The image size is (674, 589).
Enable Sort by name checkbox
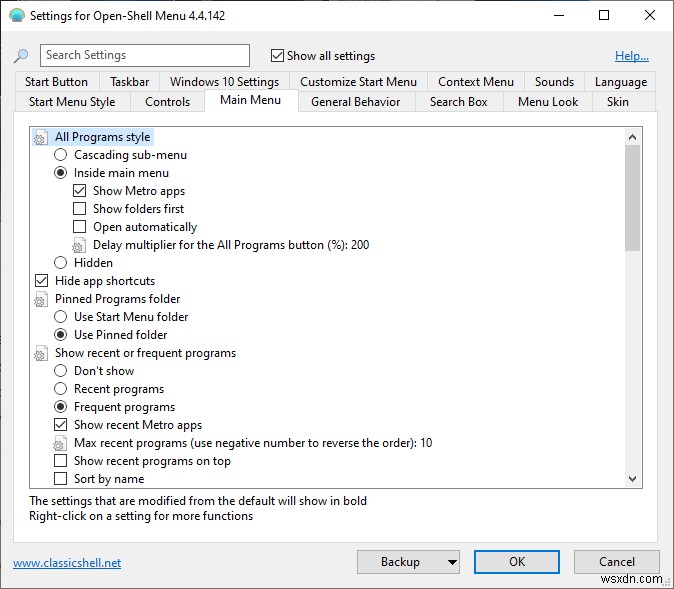60,479
